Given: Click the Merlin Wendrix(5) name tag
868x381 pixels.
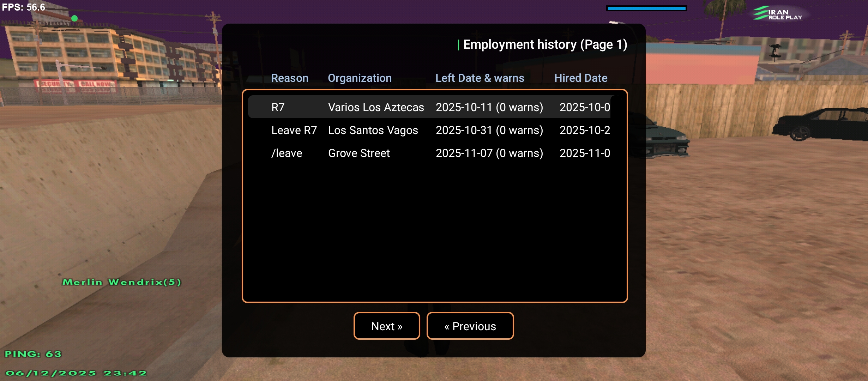Looking at the screenshot, I should coord(122,282).
